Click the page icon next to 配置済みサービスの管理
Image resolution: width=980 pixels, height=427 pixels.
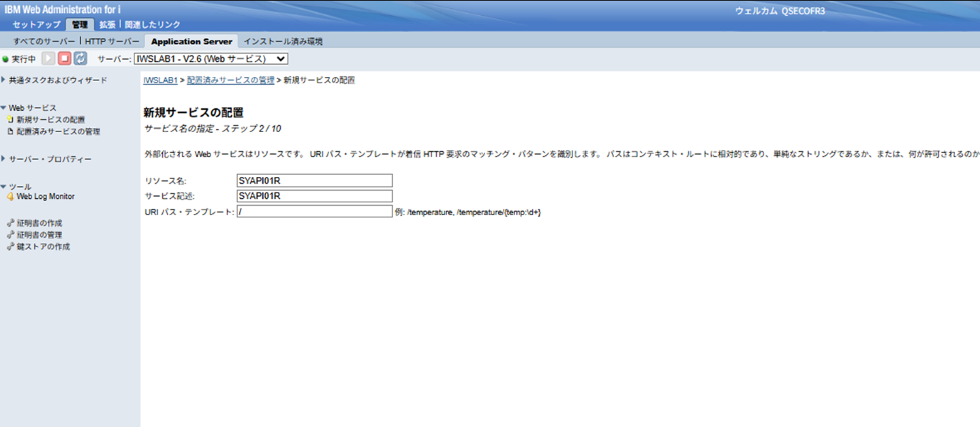[10, 131]
